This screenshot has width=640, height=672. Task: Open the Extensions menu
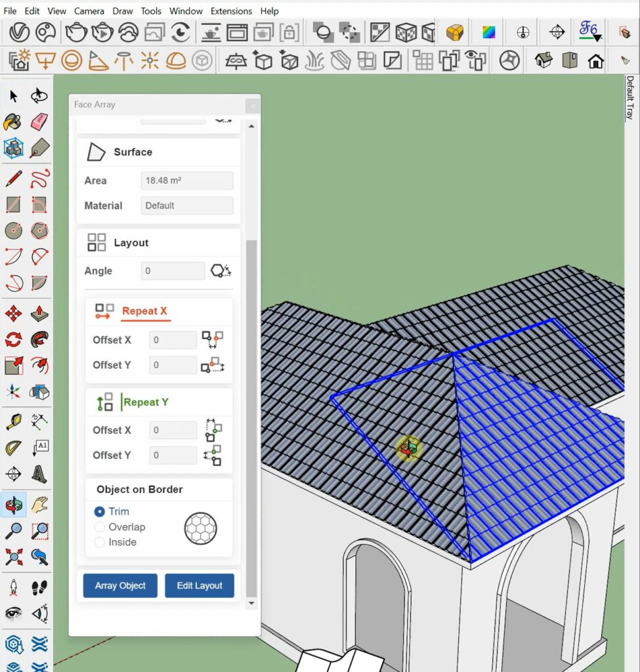point(231,11)
